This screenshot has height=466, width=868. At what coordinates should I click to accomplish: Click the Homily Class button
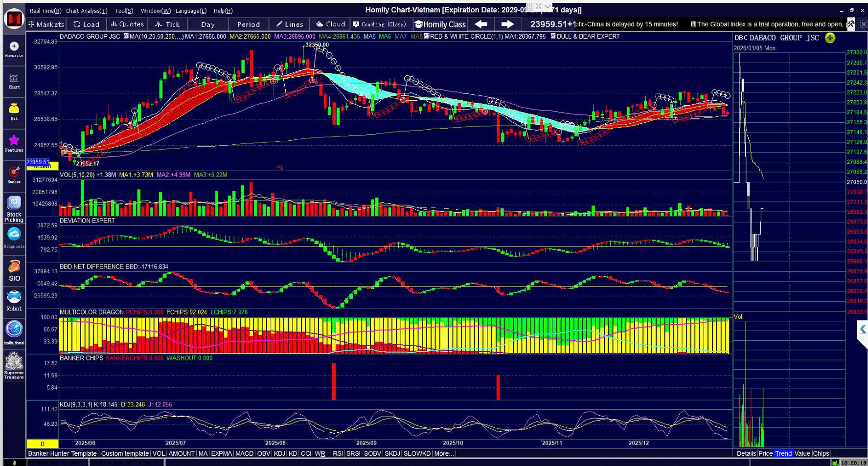440,24
